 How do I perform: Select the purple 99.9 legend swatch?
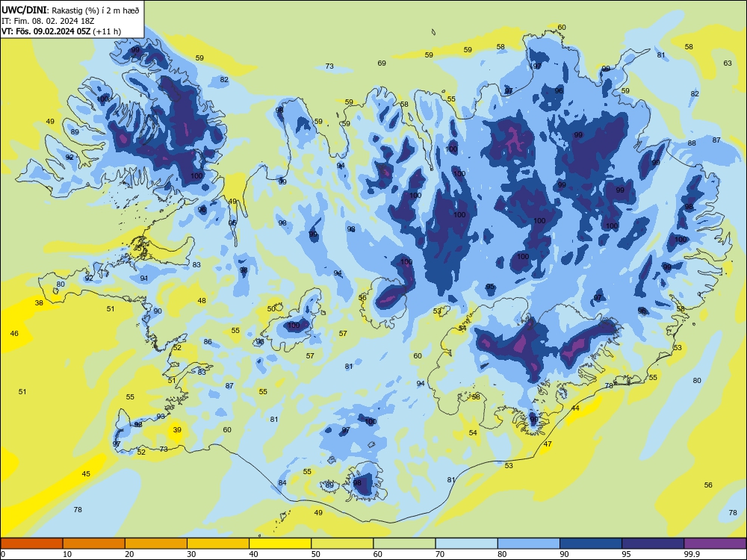pos(715,544)
